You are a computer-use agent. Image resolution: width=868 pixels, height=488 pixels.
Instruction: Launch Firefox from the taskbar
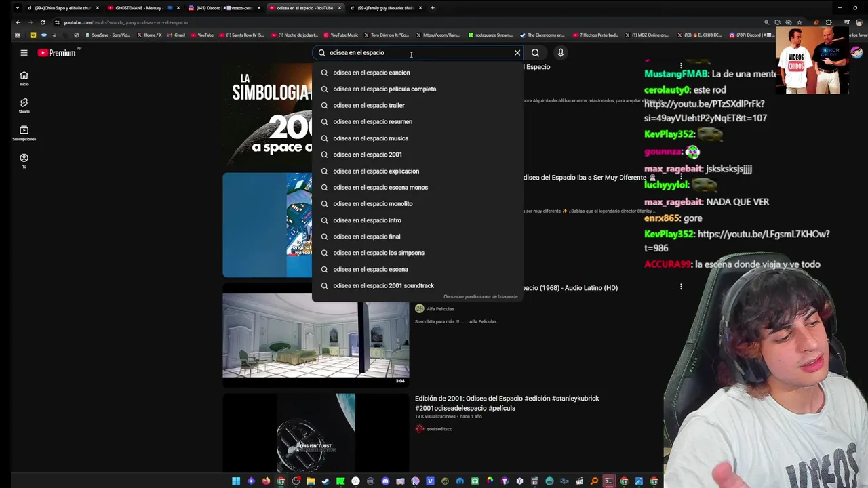[266, 481]
